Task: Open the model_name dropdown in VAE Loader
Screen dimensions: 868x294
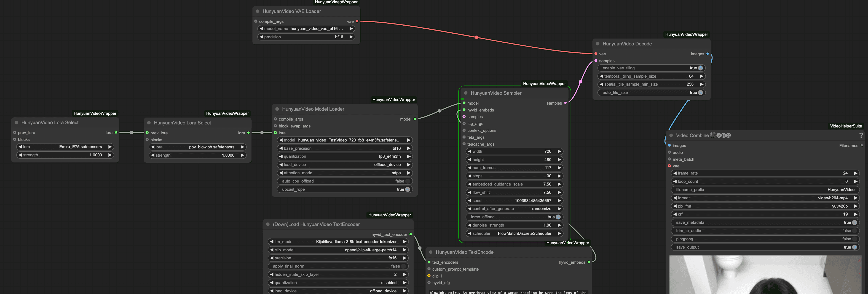Action: coord(306,29)
